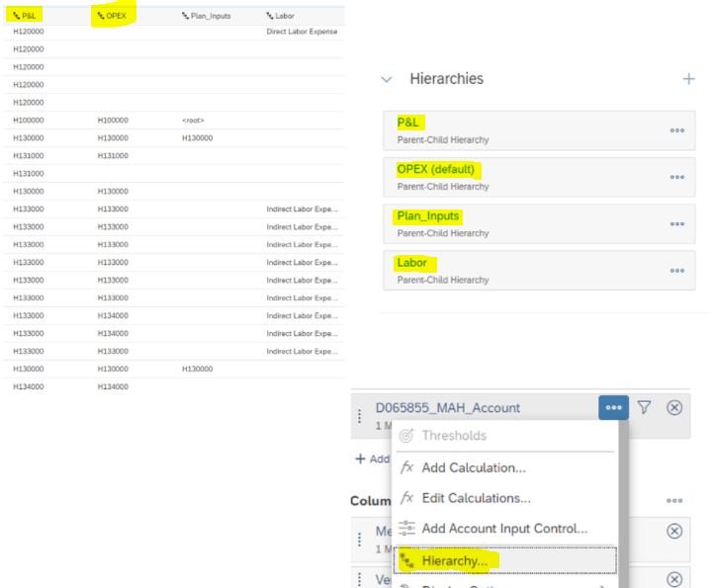Select the P&L hierarchy card
The width and height of the screenshot is (717, 588).
click(x=524, y=130)
